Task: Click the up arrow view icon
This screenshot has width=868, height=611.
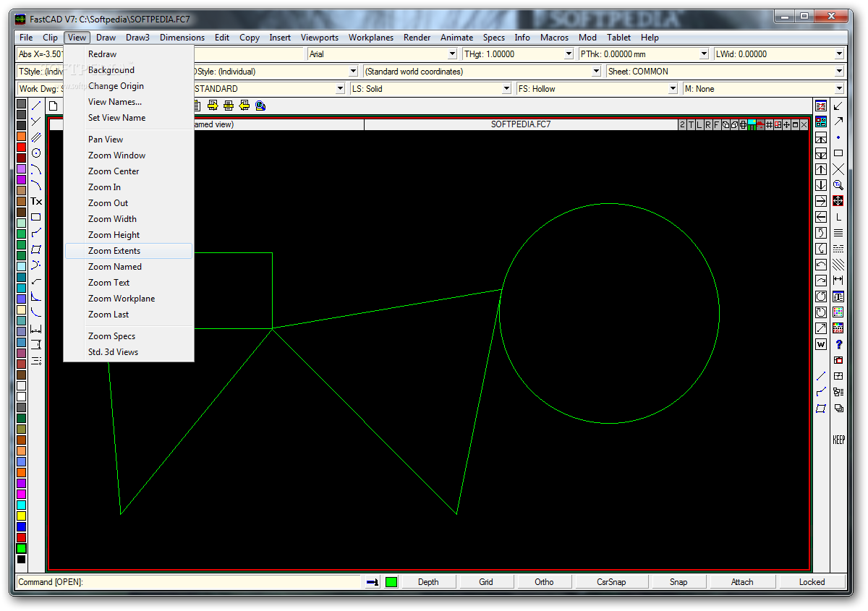Action: tap(821, 169)
